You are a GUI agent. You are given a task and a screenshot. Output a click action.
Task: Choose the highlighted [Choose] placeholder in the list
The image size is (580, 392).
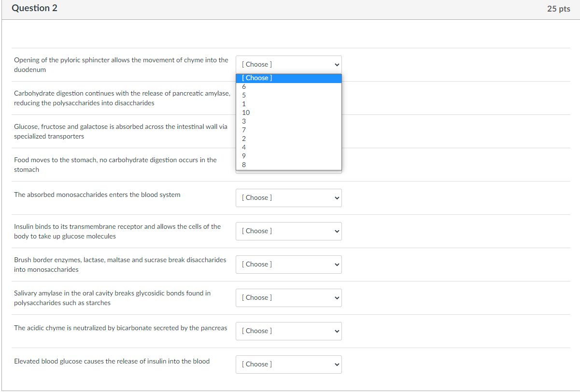[288, 78]
